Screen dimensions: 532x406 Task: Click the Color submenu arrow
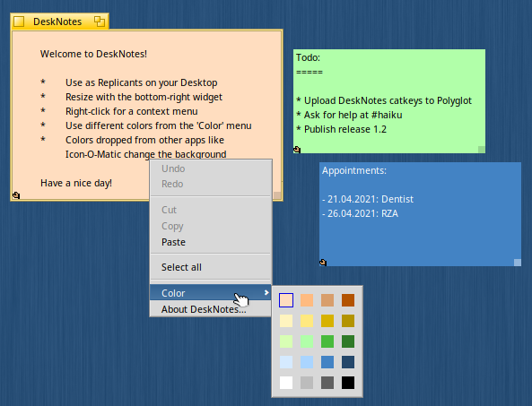(x=266, y=292)
